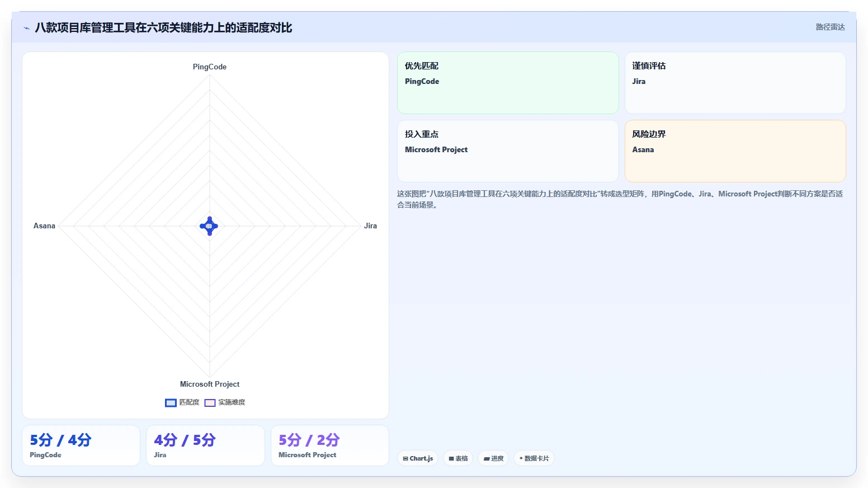Click the 进度 tag pill
868x488 pixels.
493,458
